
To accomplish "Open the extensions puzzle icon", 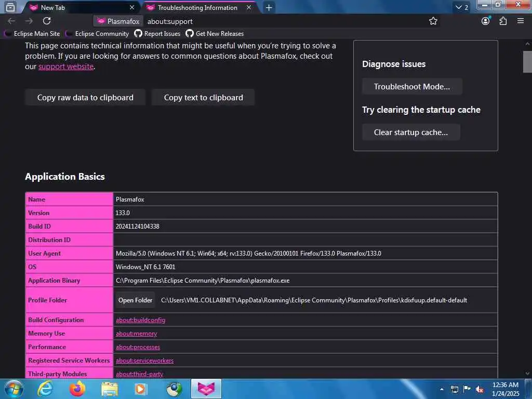I will pyautogui.click(x=503, y=21).
